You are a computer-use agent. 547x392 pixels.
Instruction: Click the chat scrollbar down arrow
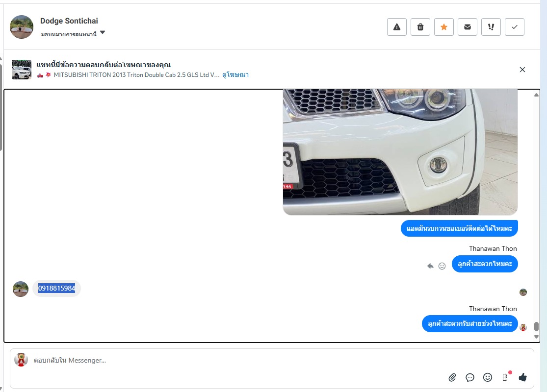pyautogui.click(x=537, y=337)
